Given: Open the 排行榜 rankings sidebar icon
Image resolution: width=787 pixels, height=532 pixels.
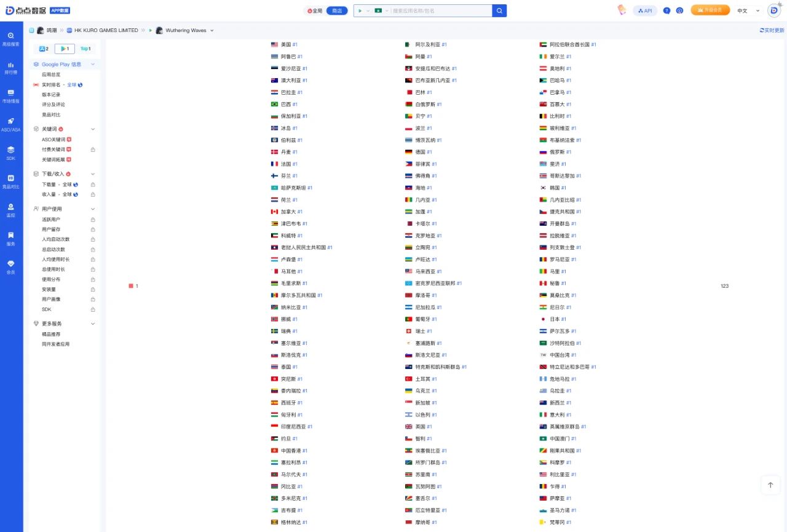Looking at the screenshot, I should coord(11,68).
